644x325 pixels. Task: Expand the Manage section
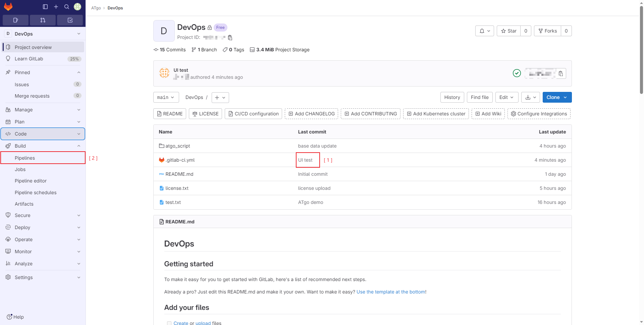point(43,110)
